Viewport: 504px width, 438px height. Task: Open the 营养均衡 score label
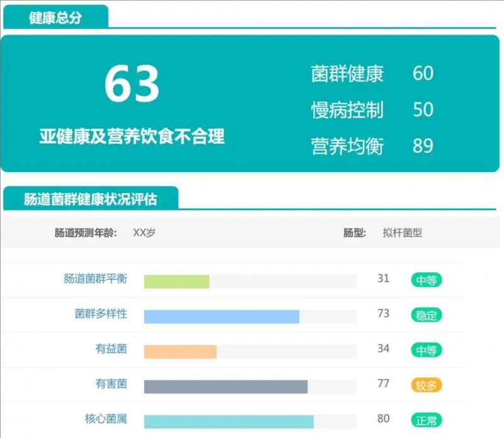click(347, 146)
